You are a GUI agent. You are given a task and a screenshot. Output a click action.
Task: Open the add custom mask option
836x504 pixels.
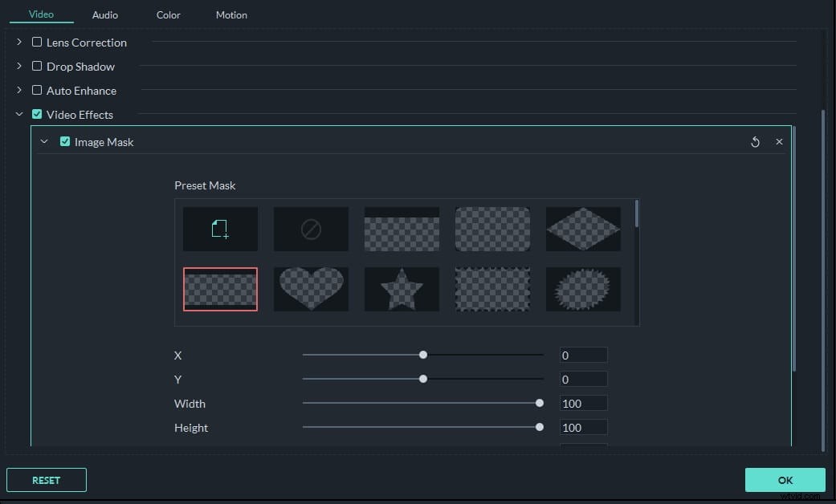(x=220, y=228)
